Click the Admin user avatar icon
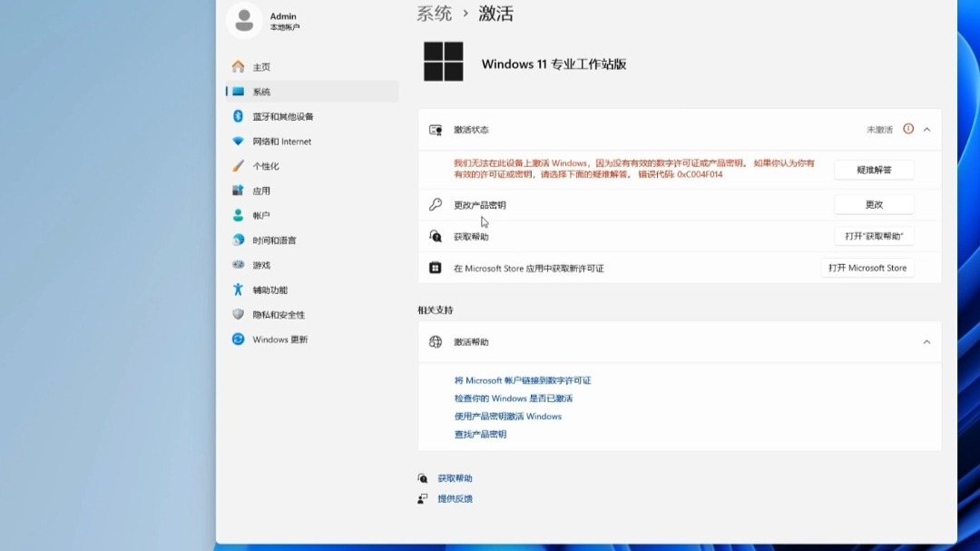This screenshot has height=551, width=980. tap(244, 20)
